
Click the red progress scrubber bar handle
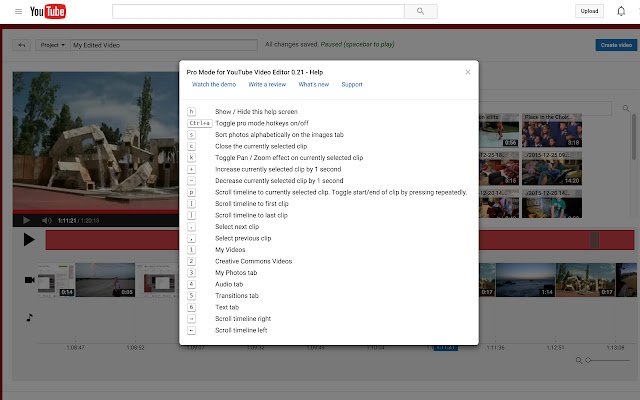click(594, 240)
